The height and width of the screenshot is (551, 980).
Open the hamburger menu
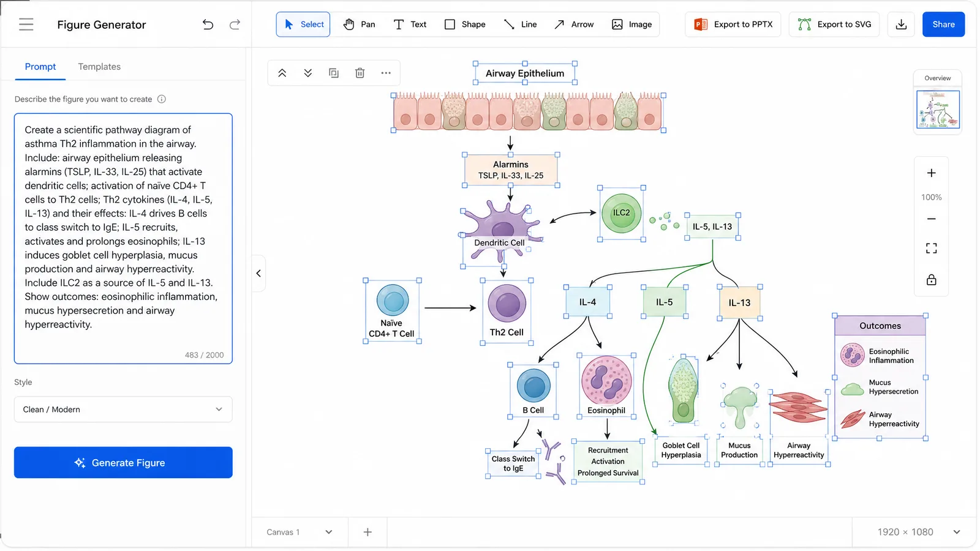[x=26, y=24]
